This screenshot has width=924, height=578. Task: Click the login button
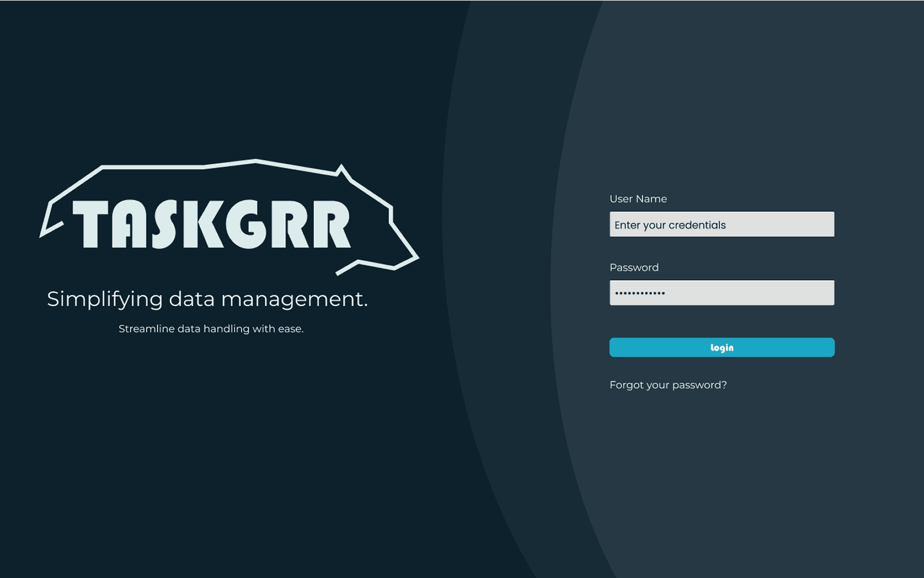click(x=722, y=347)
